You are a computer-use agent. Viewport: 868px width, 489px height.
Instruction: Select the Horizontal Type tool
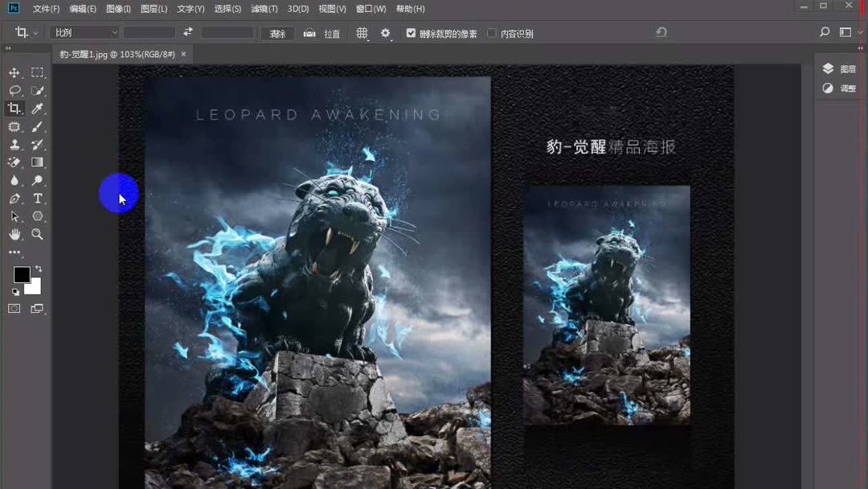click(x=37, y=198)
